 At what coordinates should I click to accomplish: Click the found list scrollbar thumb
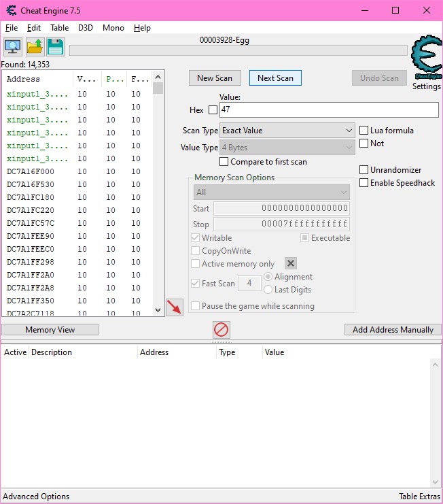tap(158, 88)
